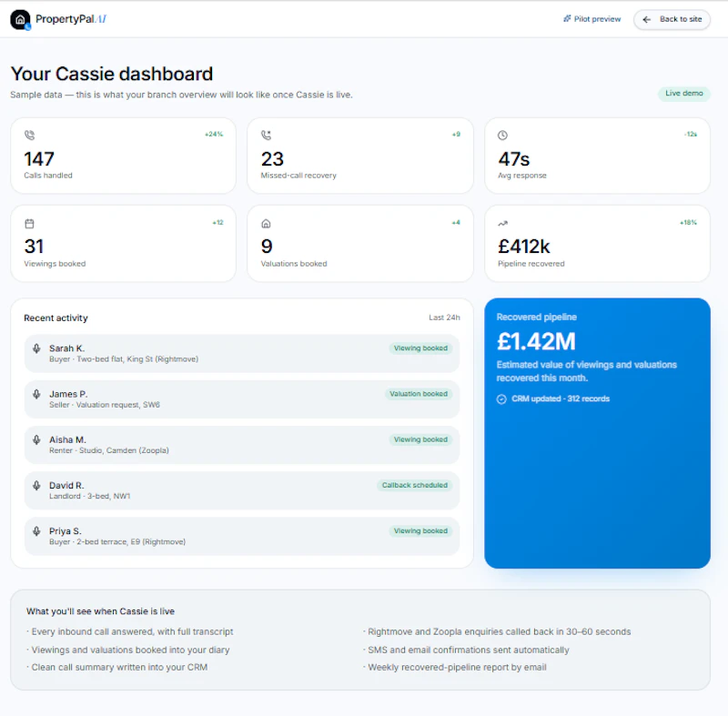Click the house icon on Valuations booked card
728x716 pixels.
[266, 224]
